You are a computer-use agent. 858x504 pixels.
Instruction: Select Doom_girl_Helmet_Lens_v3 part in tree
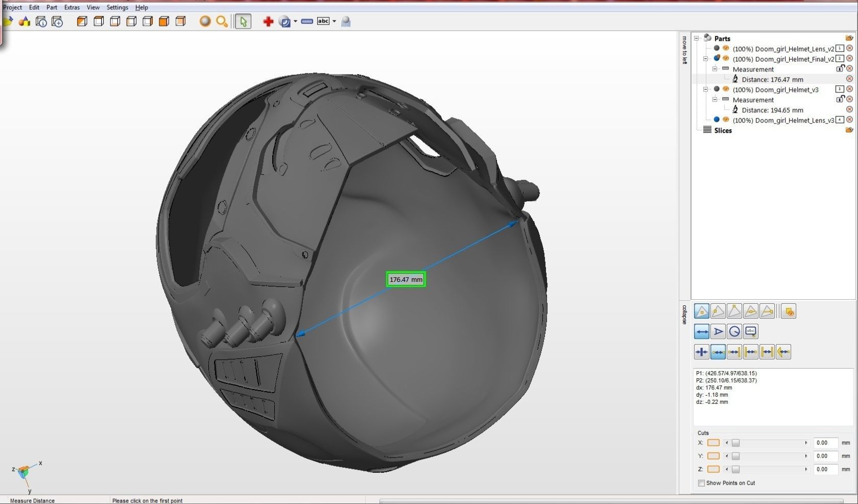[x=783, y=120]
